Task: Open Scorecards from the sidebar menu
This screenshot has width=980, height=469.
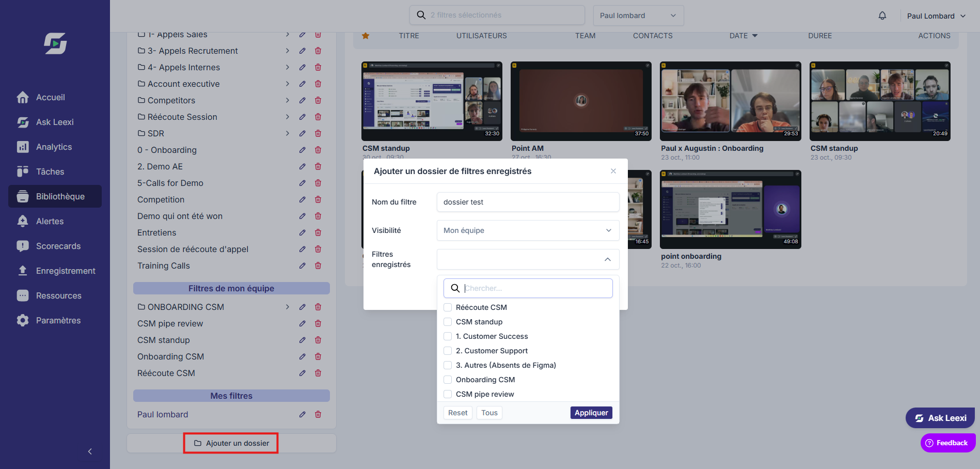Action: click(58, 246)
